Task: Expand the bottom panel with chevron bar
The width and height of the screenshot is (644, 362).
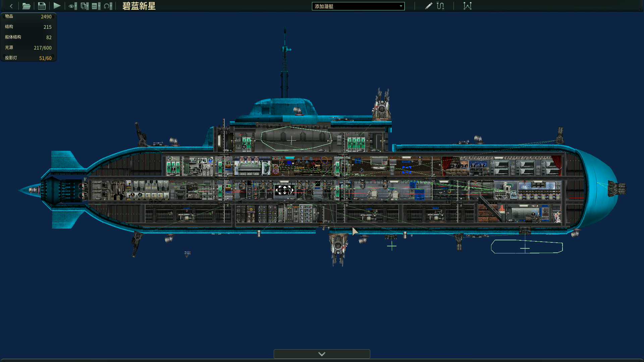Action: pos(322,354)
